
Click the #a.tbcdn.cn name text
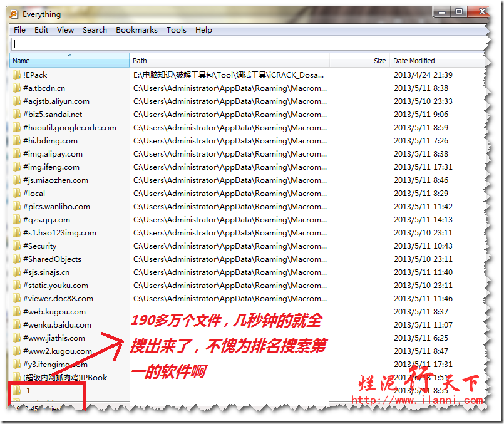[x=44, y=88]
